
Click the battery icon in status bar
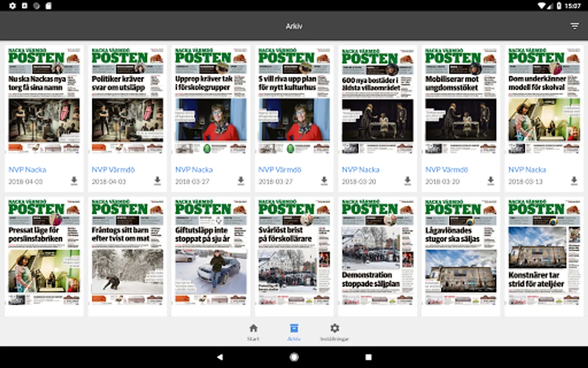tap(559, 6)
